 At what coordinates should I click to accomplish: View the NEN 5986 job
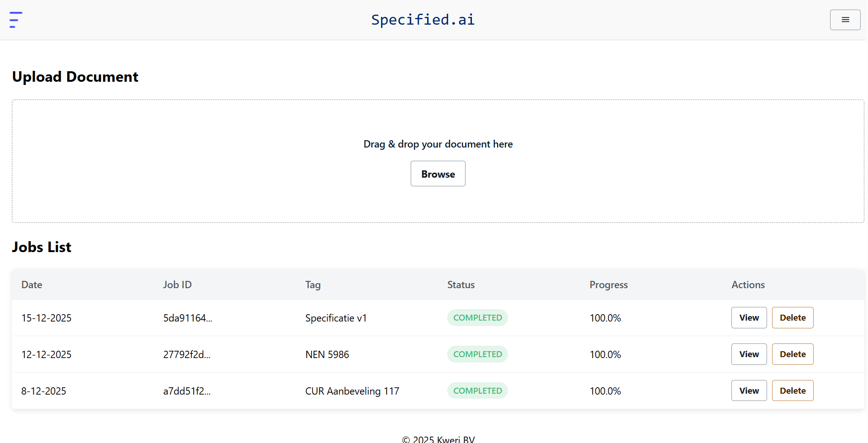click(x=749, y=354)
